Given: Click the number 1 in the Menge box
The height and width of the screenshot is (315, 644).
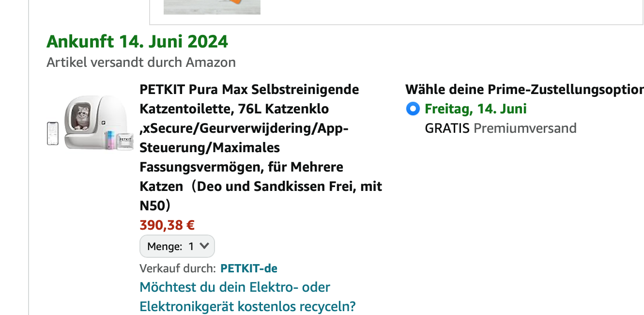Looking at the screenshot, I should (191, 246).
